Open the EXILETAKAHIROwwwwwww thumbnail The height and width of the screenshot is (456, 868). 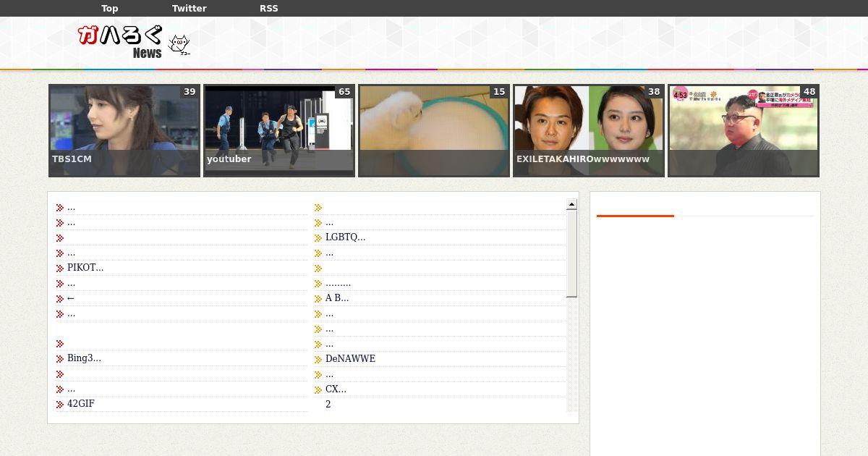coord(589,130)
